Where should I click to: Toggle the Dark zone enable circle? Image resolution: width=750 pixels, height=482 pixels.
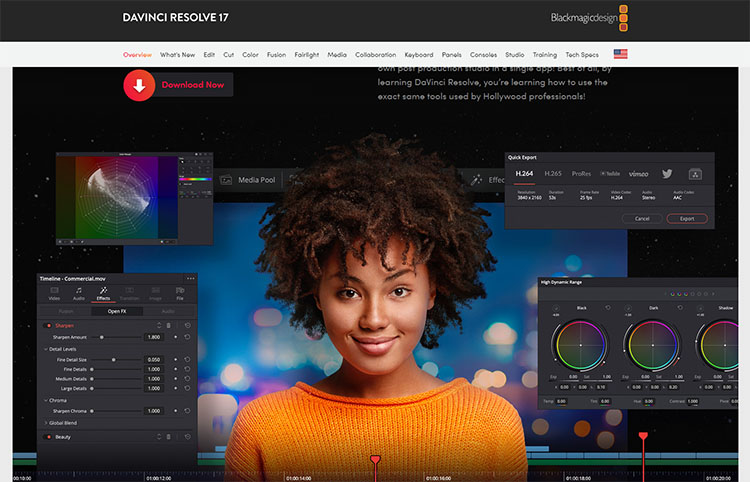click(x=628, y=308)
